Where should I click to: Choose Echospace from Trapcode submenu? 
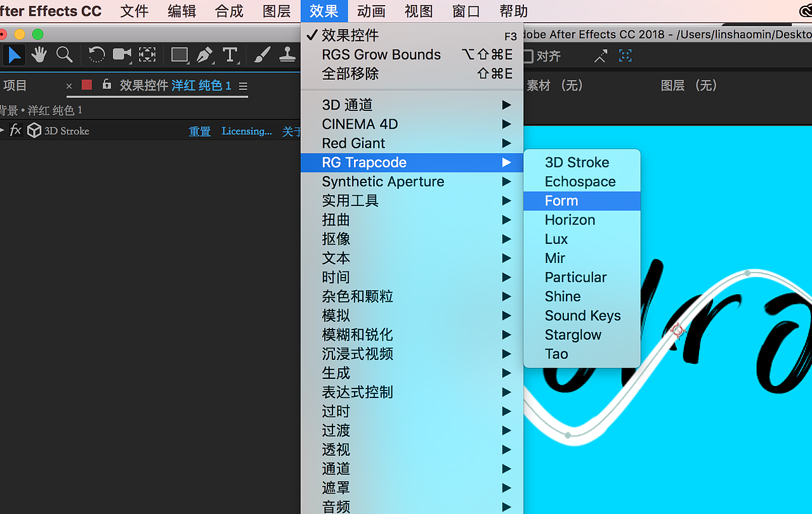click(582, 181)
